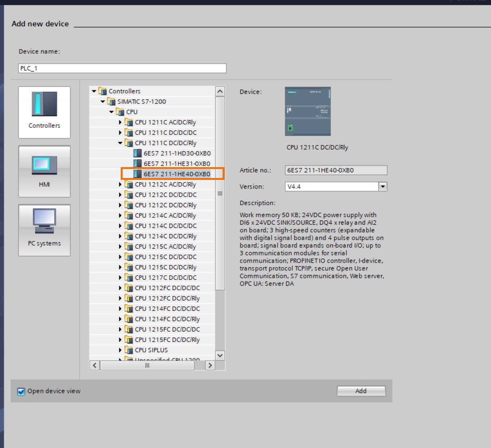Viewport: 491px width, 448px height.
Task: Click folder icon of CPU 1214C AC/DC/Rly
Action: pyautogui.click(x=129, y=215)
